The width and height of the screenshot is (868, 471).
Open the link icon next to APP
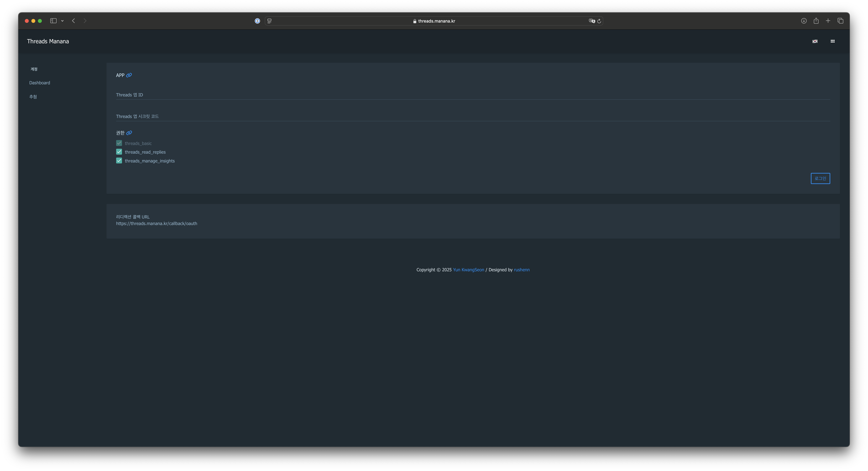tap(129, 75)
